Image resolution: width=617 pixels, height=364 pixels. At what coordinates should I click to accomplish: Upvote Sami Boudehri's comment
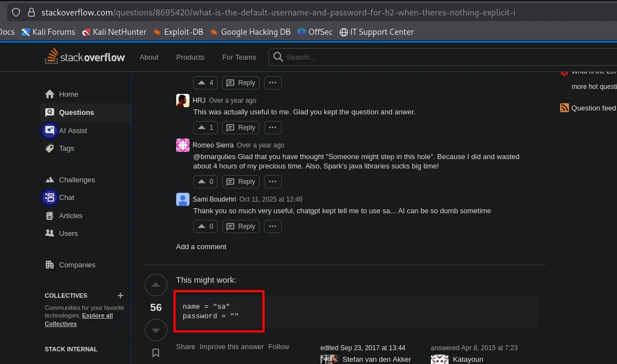pos(205,226)
